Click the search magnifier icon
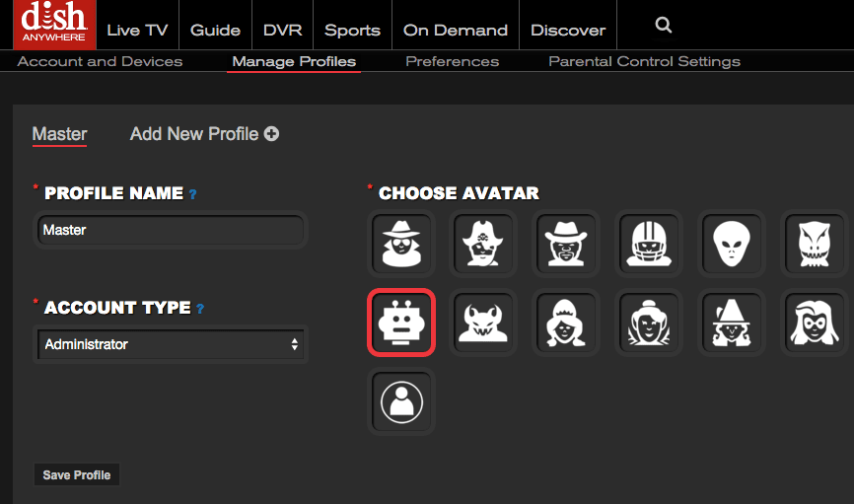This screenshot has width=854, height=504. pyautogui.click(x=664, y=26)
